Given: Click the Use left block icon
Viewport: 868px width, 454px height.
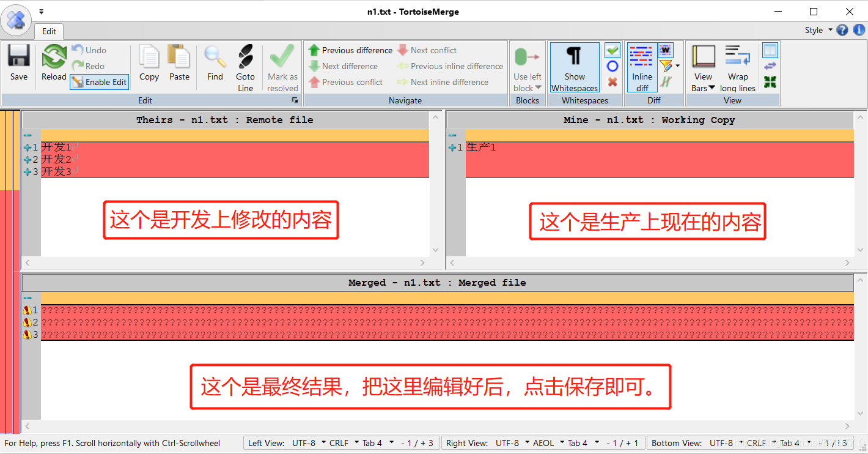Looking at the screenshot, I should coord(527,58).
